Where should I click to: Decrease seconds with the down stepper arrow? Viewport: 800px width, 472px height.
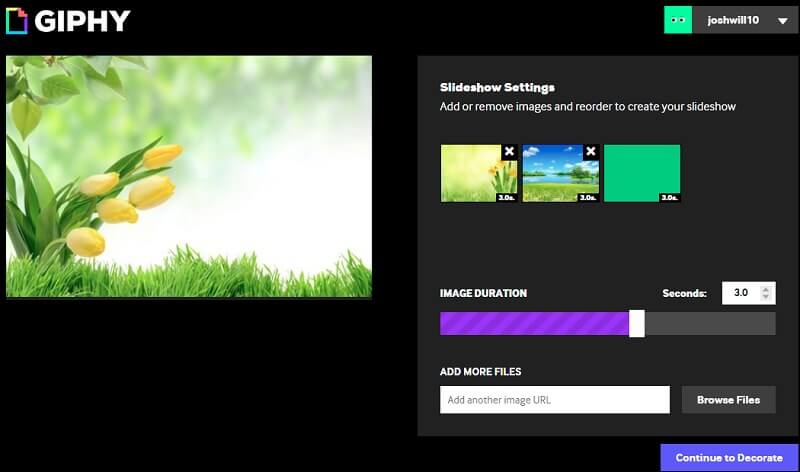coord(766,298)
